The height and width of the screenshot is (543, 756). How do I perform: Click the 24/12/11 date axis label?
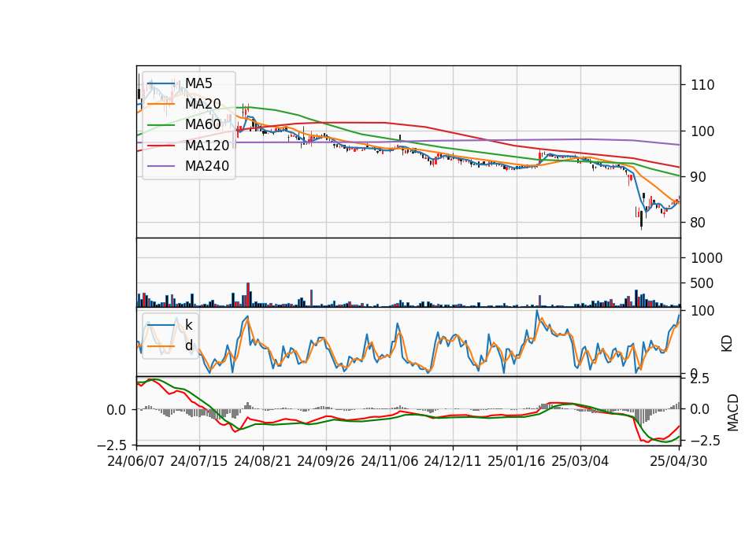pos(453,461)
